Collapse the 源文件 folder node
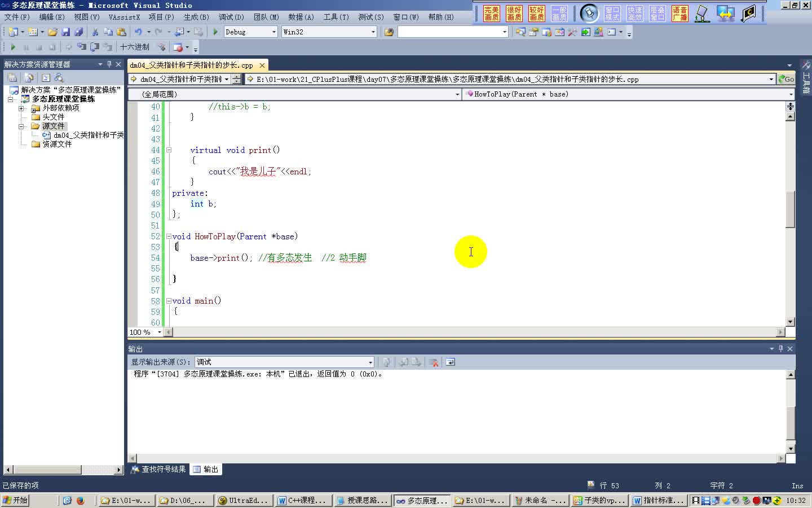Viewport: 812px width, 508px height. point(21,126)
